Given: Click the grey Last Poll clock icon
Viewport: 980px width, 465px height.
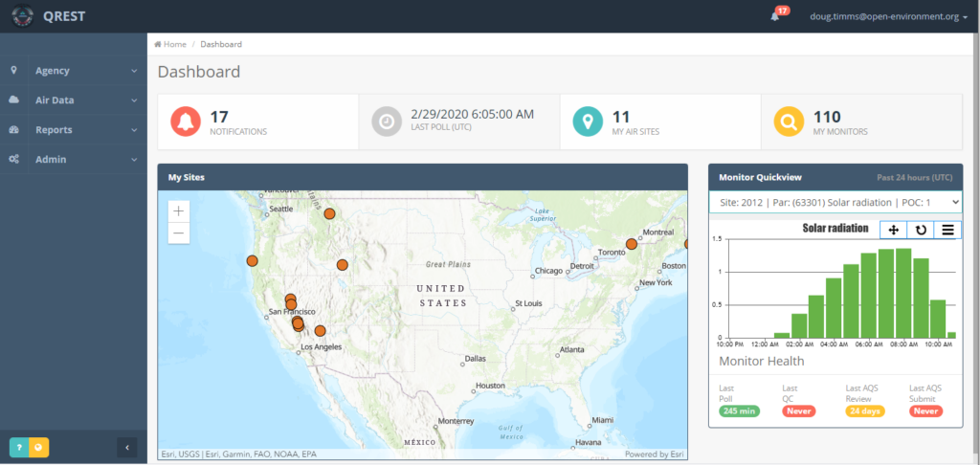Looking at the screenshot, I should tap(387, 122).
